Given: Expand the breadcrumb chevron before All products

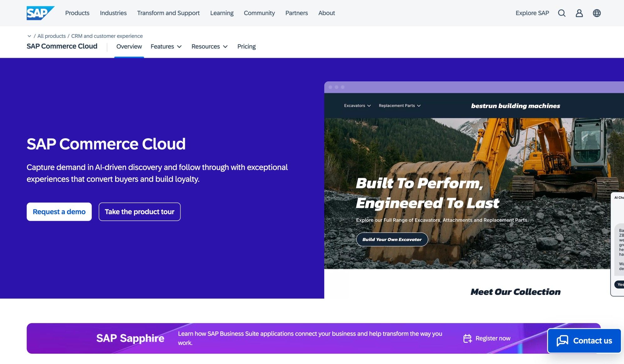Looking at the screenshot, I should pos(29,36).
